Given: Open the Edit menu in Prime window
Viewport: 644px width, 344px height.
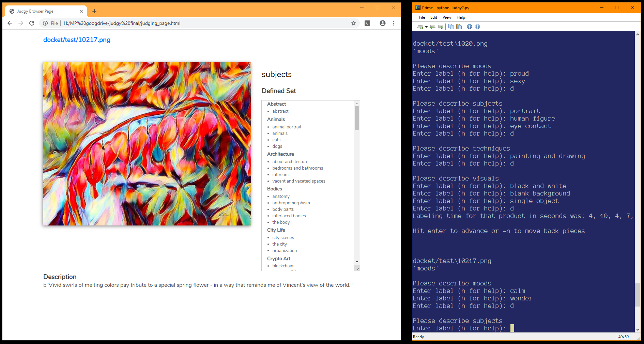Looking at the screenshot, I should [x=434, y=17].
